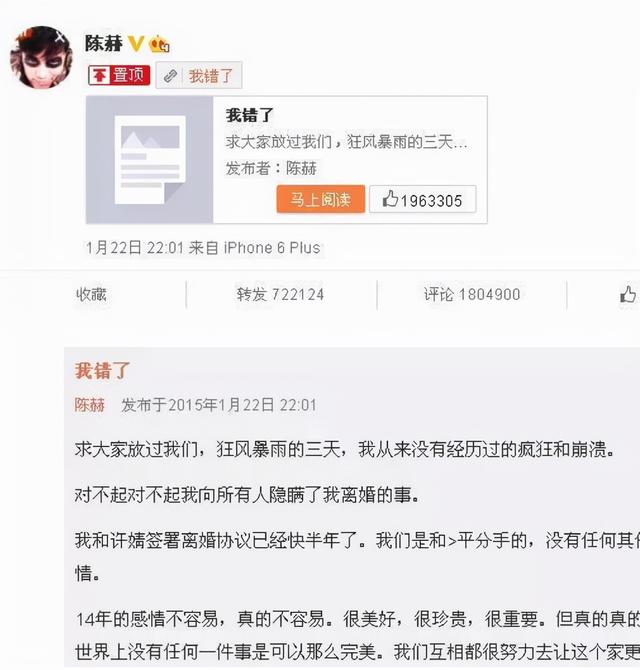Select 转发 722124 to repost
640x670 pixels.
pos(280,294)
